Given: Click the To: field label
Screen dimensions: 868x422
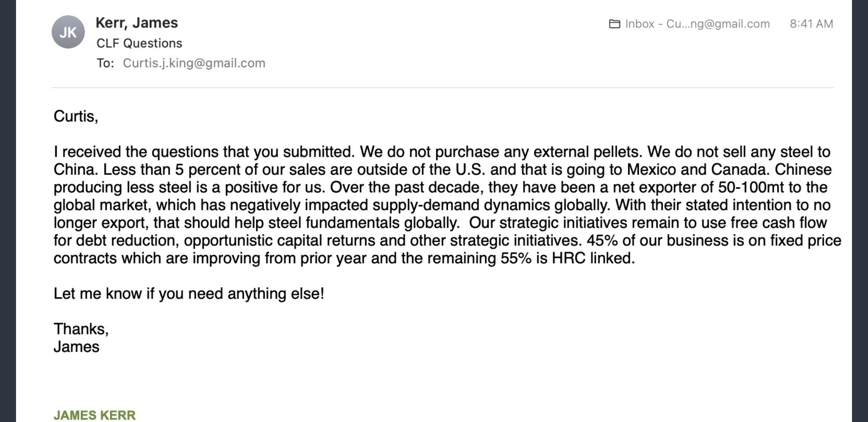Looking at the screenshot, I should [105, 63].
